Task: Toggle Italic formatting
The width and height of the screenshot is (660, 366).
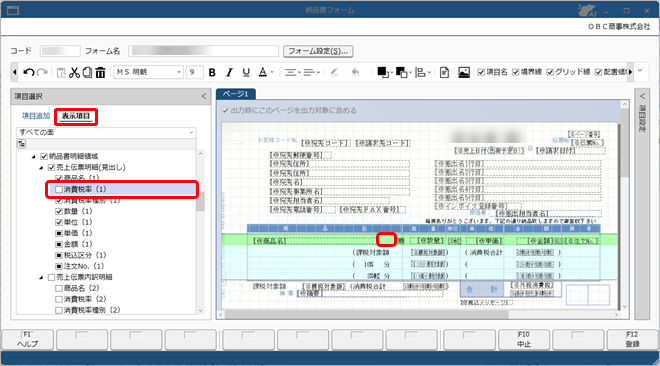Action: coord(229,72)
